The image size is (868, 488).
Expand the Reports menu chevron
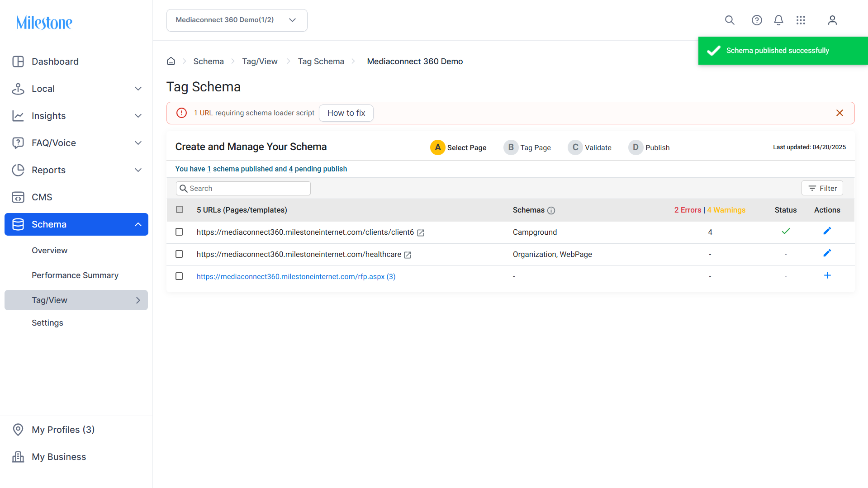(x=138, y=170)
